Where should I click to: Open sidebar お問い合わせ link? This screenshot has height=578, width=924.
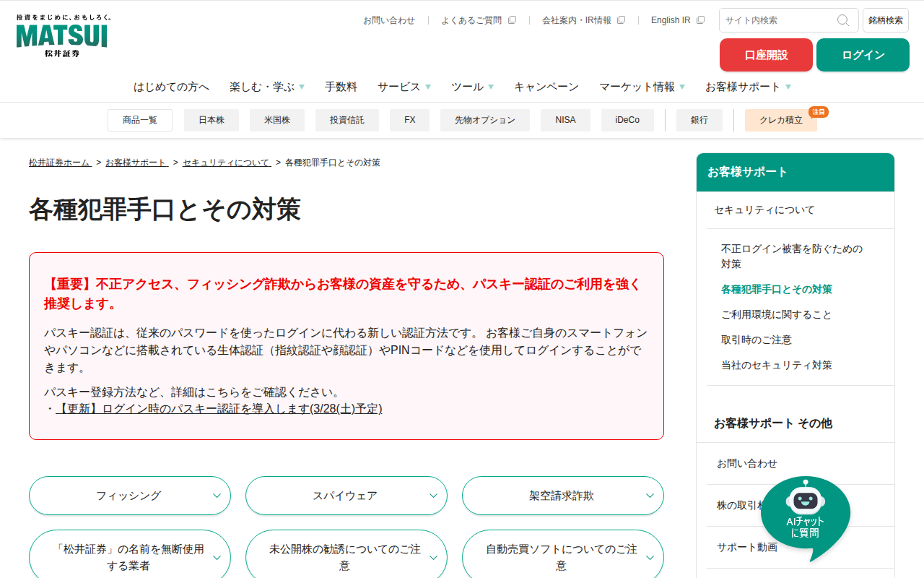747,464
